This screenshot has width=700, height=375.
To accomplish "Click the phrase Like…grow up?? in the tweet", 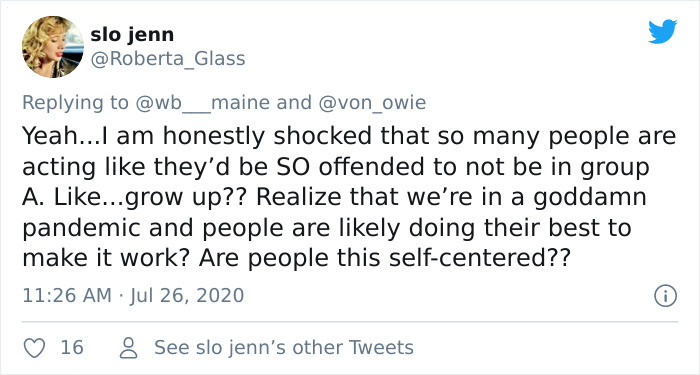I will pyautogui.click(x=152, y=198).
